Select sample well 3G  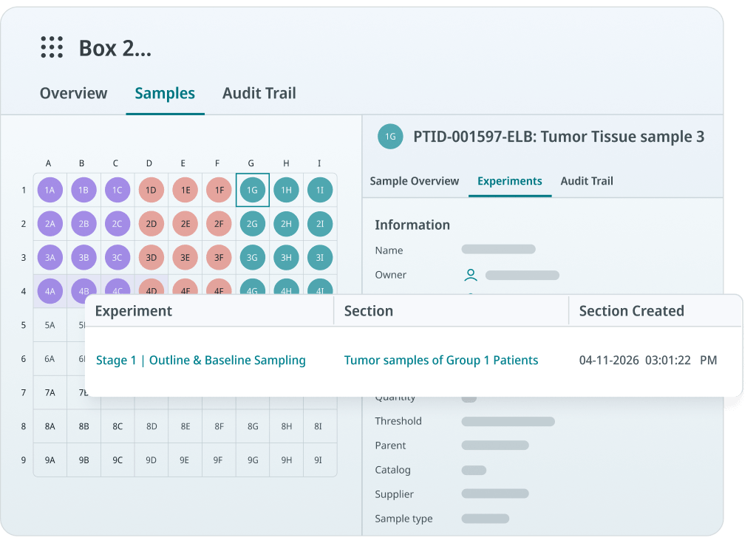click(x=253, y=257)
